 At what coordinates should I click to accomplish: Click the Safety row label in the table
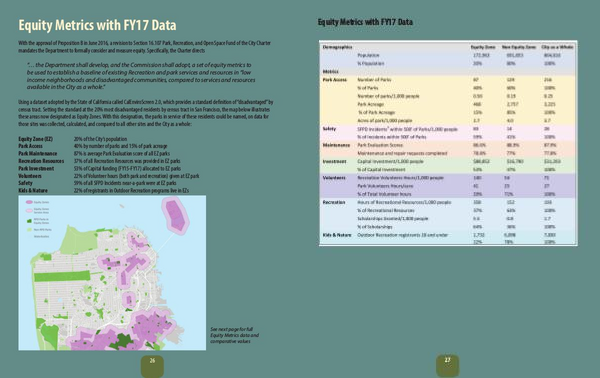[329, 129]
